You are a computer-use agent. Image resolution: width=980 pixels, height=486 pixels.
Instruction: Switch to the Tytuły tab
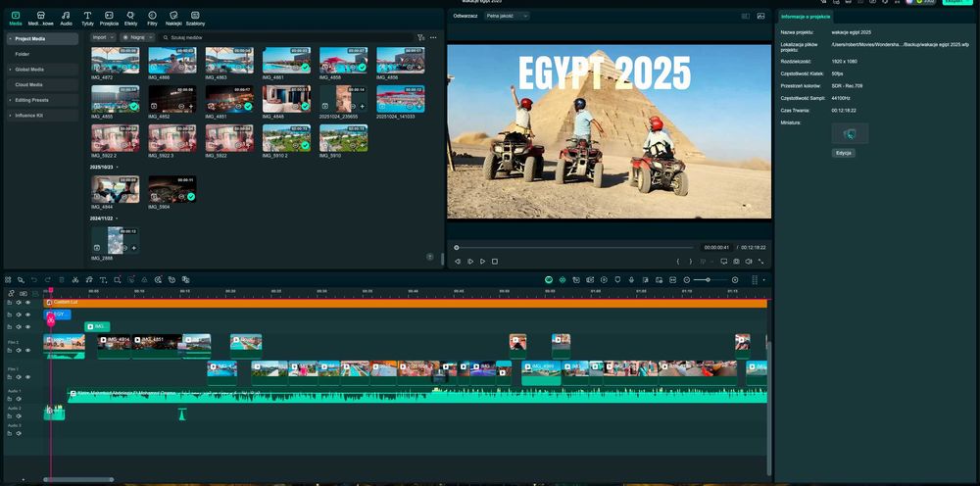87,18
